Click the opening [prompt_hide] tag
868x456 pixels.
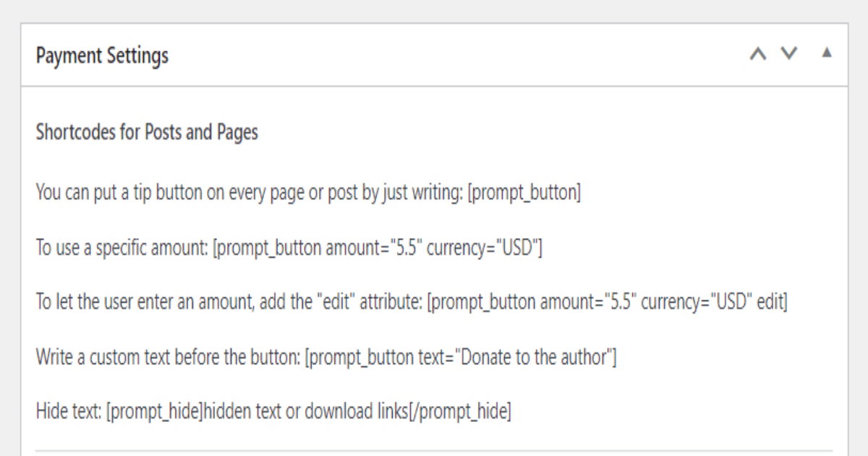point(154,413)
